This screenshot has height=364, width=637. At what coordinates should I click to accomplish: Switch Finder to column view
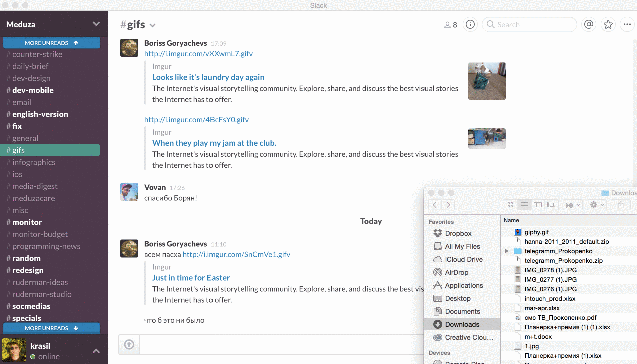click(538, 205)
